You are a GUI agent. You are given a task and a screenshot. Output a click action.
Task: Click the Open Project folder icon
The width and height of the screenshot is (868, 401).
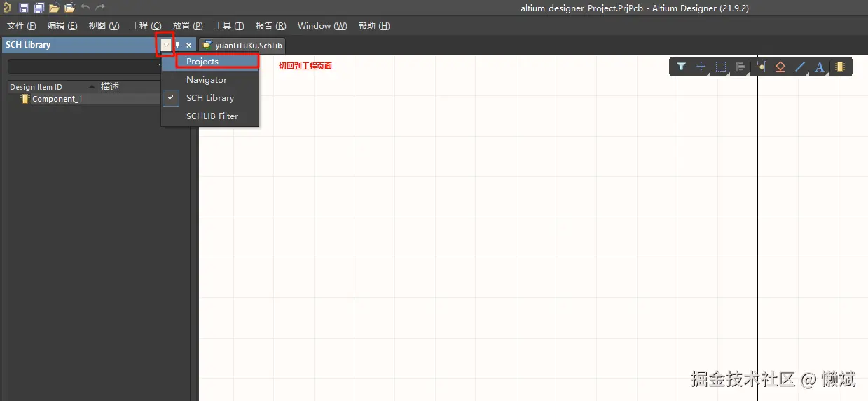click(x=69, y=8)
